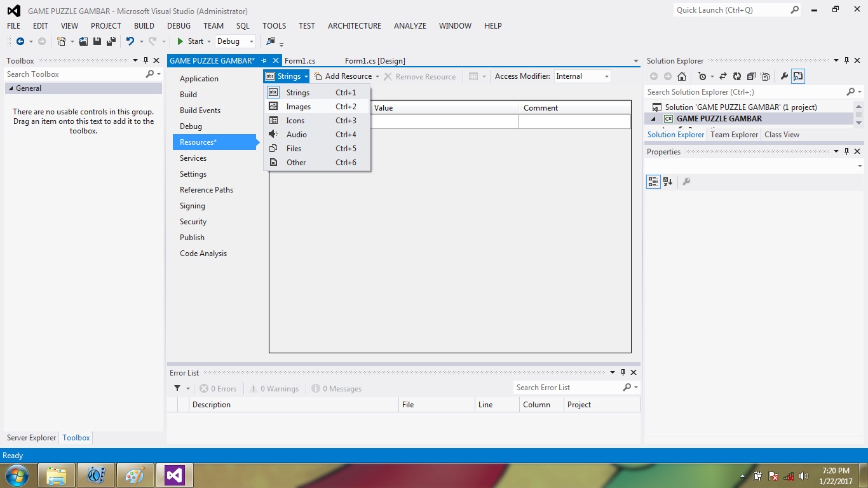The image size is (868, 488).
Task: Select Strings from the resource type menu
Action: tap(317, 93)
